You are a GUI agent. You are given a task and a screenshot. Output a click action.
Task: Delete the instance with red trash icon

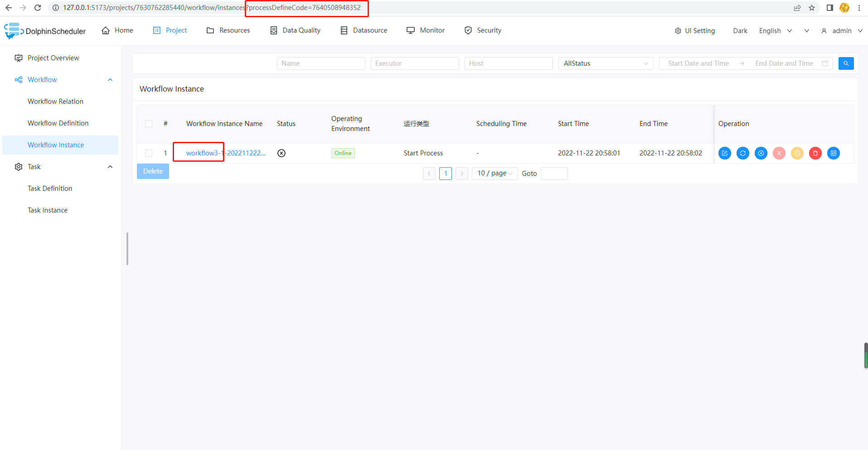point(815,153)
